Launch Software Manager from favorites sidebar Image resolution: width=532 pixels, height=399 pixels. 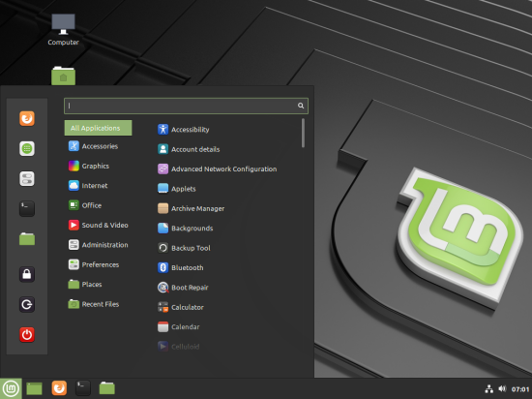pos(27,149)
